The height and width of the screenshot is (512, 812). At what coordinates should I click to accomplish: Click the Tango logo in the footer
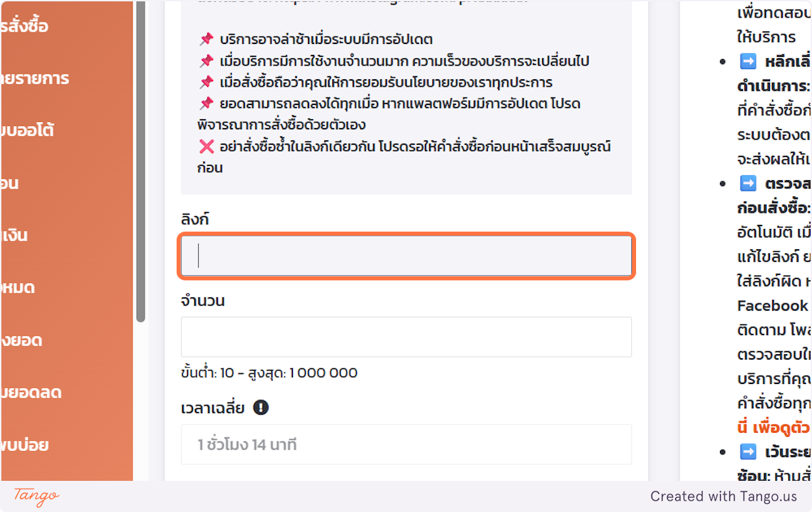[37, 496]
